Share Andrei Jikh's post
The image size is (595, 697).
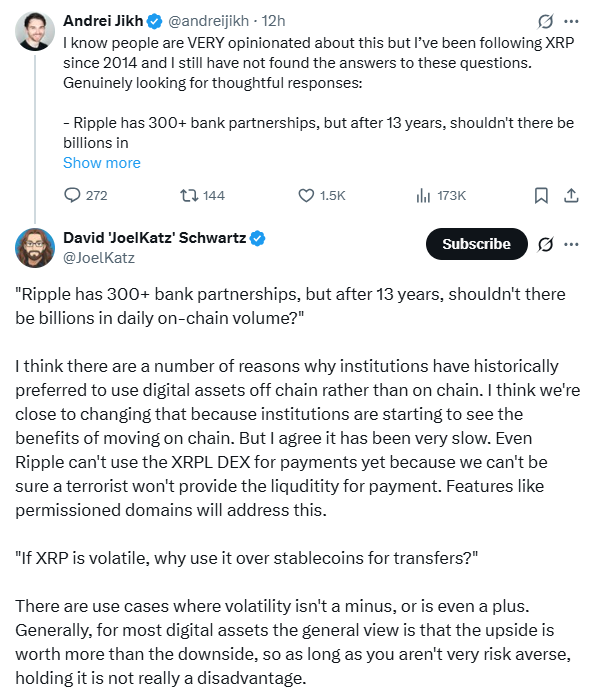(x=571, y=196)
